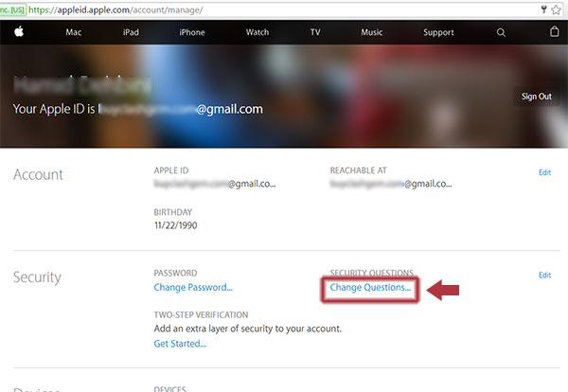The image size is (568, 392).
Task: Click Get Started for two-step verification
Action: [180, 344]
